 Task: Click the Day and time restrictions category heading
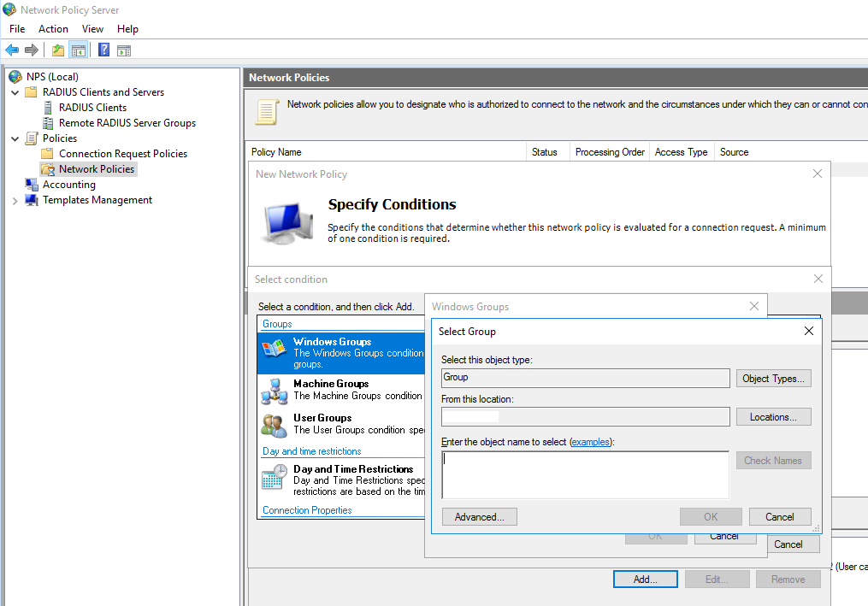pyautogui.click(x=311, y=451)
